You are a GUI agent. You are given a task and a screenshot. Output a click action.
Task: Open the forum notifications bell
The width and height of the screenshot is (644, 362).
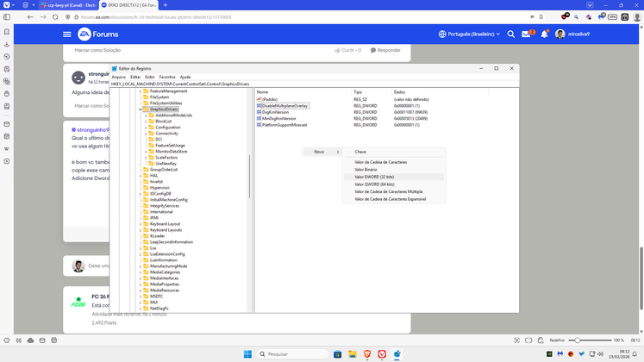coord(544,34)
